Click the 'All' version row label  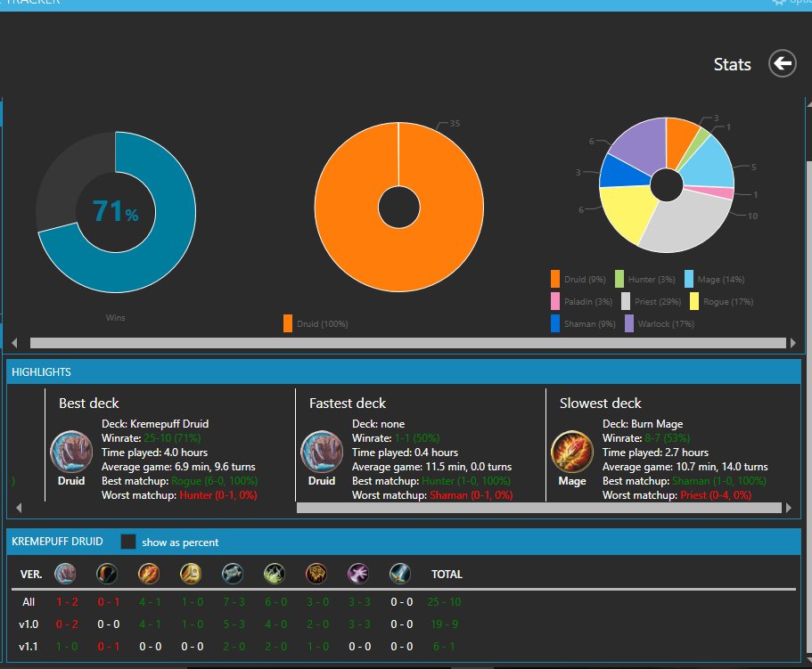click(29, 601)
